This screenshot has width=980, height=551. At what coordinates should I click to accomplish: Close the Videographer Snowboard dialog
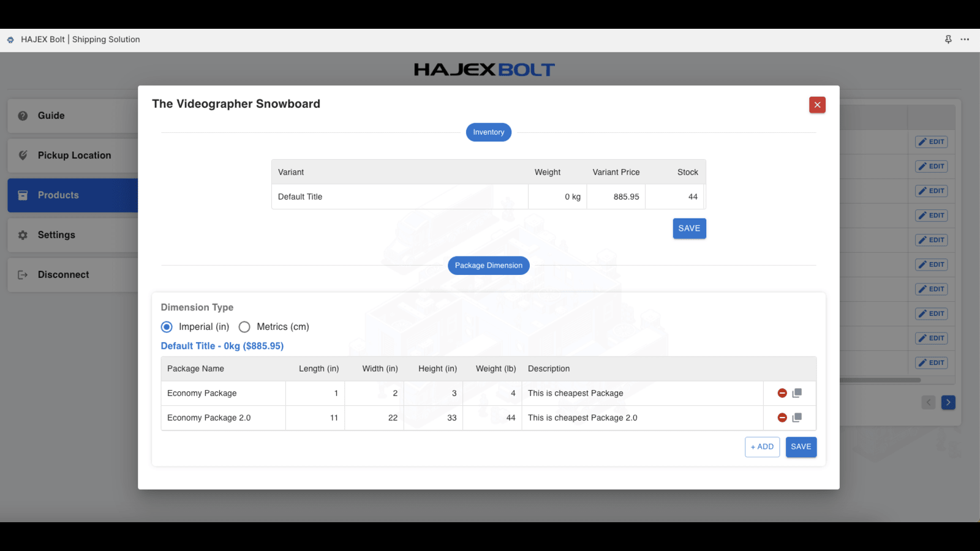[817, 105]
